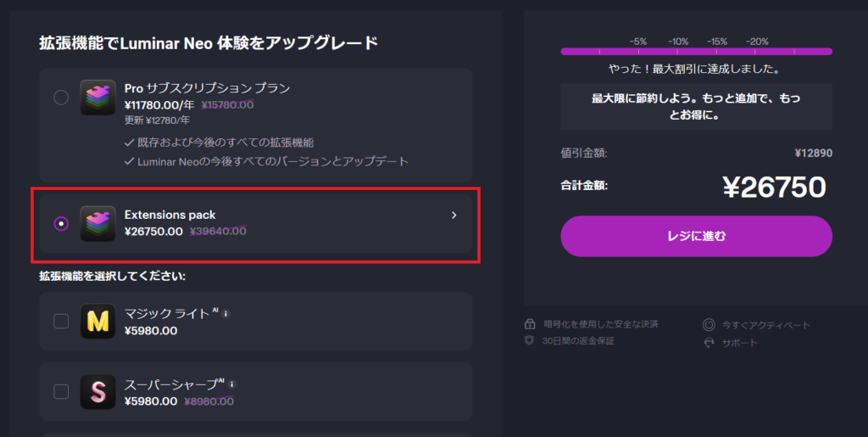Image resolution: width=868 pixels, height=437 pixels.
Task: Click the レジに進む checkout button
Action: pos(697,236)
